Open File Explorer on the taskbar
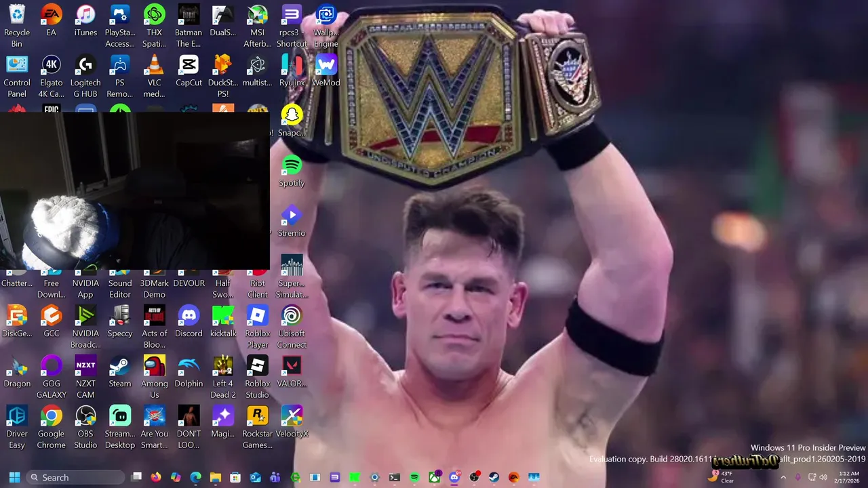 [x=215, y=477]
